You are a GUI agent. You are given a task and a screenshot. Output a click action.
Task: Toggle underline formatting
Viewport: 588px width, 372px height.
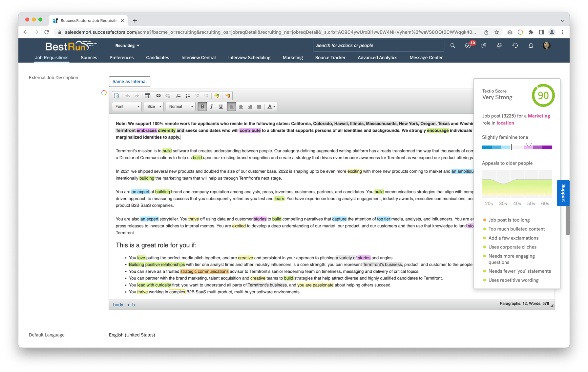coord(221,107)
